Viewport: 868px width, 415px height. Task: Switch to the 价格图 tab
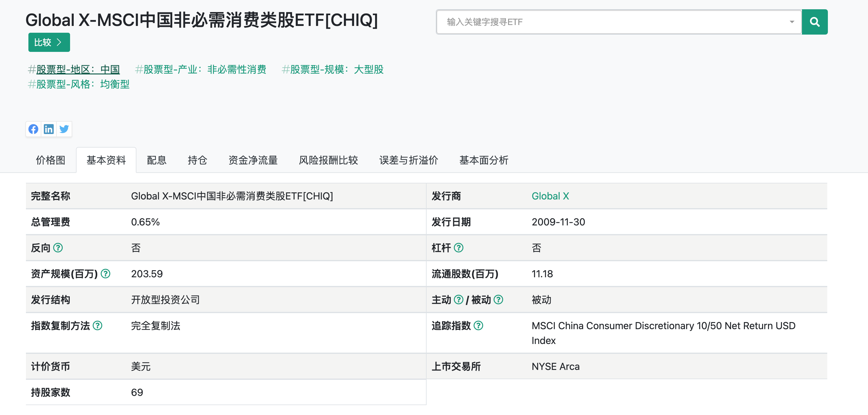(51, 160)
